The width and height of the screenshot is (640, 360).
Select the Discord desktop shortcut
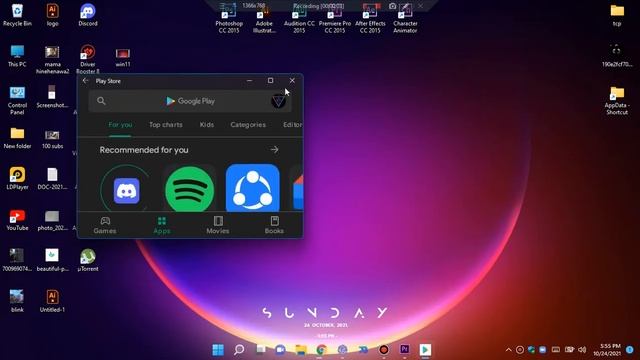click(88, 15)
